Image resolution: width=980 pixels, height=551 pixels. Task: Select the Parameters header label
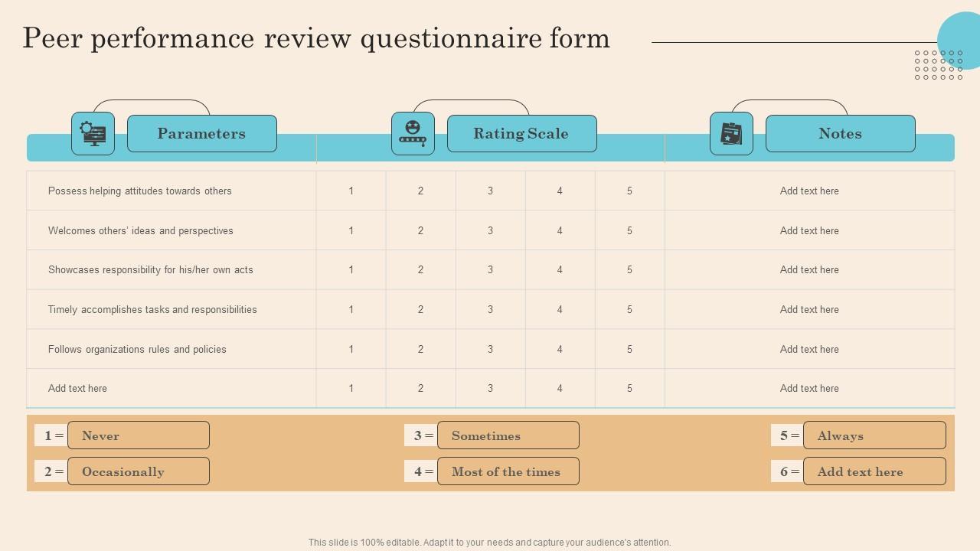point(201,134)
